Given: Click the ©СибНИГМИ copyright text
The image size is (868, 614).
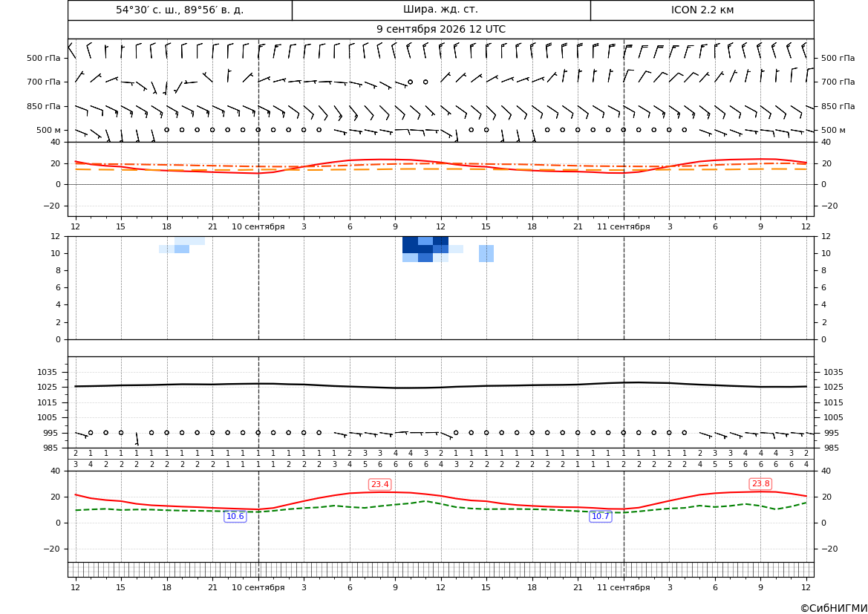Looking at the screenshot, I should coord(834,609).
